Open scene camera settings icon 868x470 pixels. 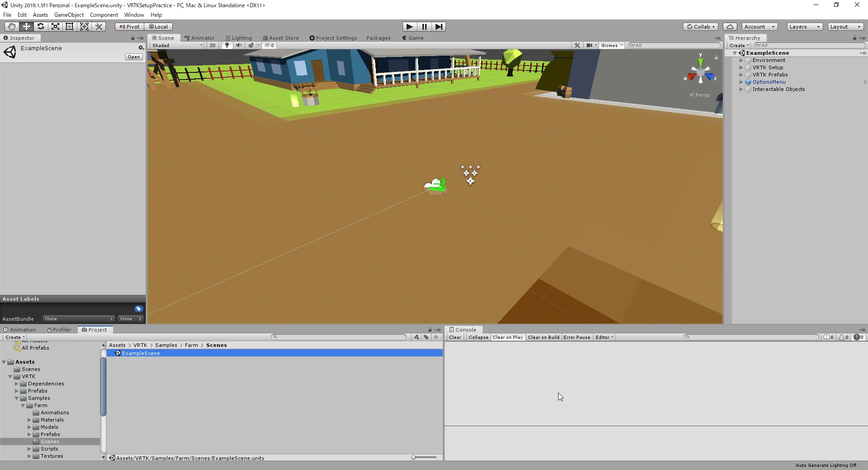click(x=589, y=45)
